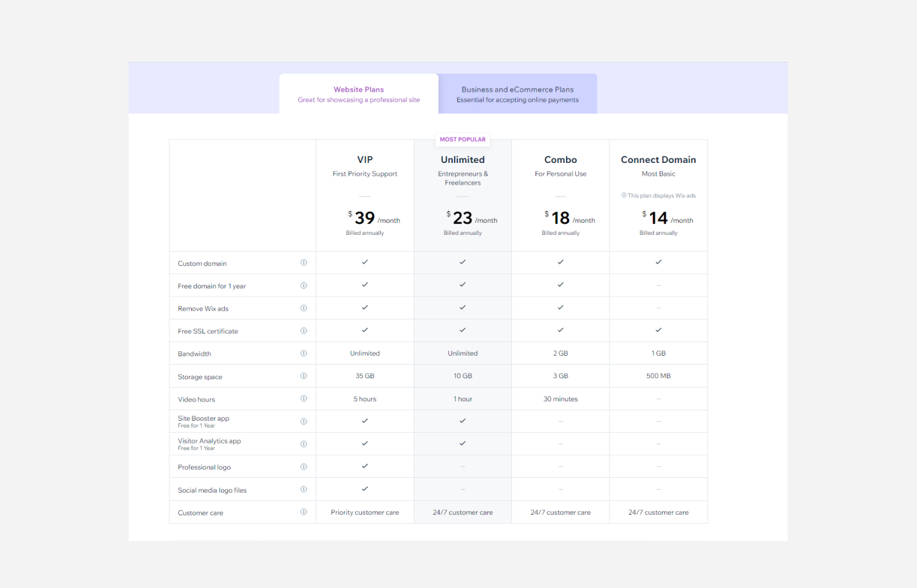The width and height of the screenshot is (917, 588).
Task: Click the info icon beside Custom domain
Action: [x=304, y=262]
